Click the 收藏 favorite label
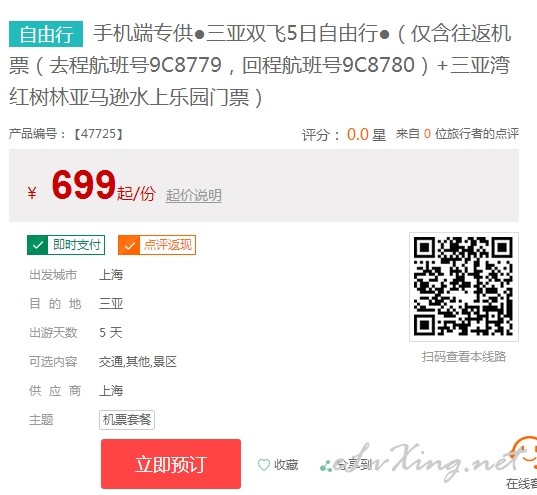This screenshot has width=537, height=495. click(286, 465)
